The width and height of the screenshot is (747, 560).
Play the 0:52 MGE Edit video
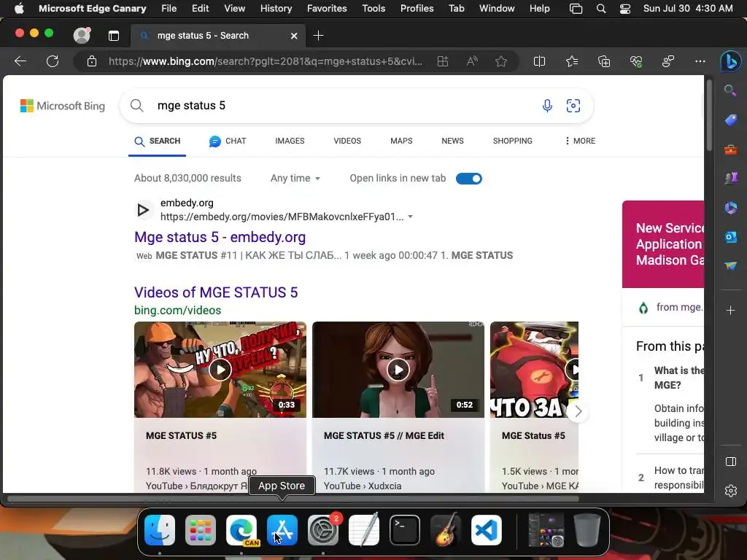coord(398,370)
